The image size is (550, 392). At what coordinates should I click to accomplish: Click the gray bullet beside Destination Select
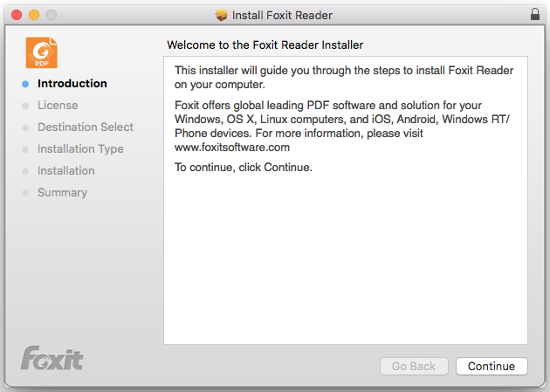click(25, 127)
